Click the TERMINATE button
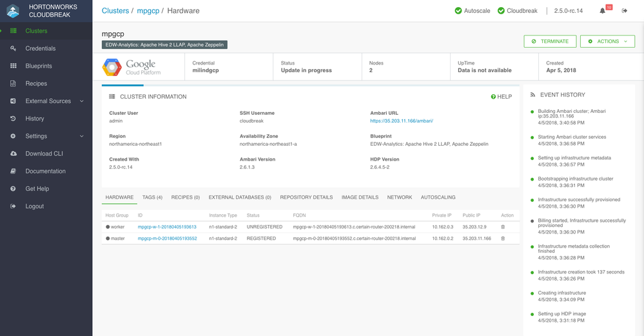 pos(550,41)
